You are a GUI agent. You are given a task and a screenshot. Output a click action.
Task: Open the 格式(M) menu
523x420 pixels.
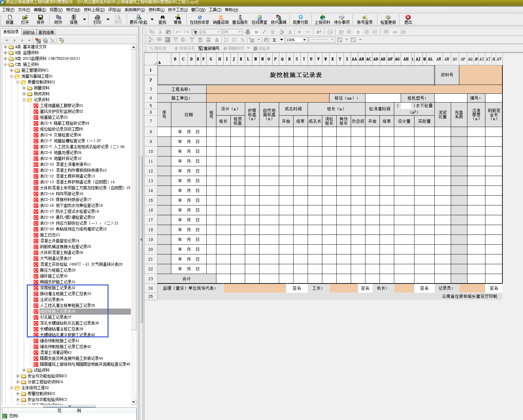[73, 10]
